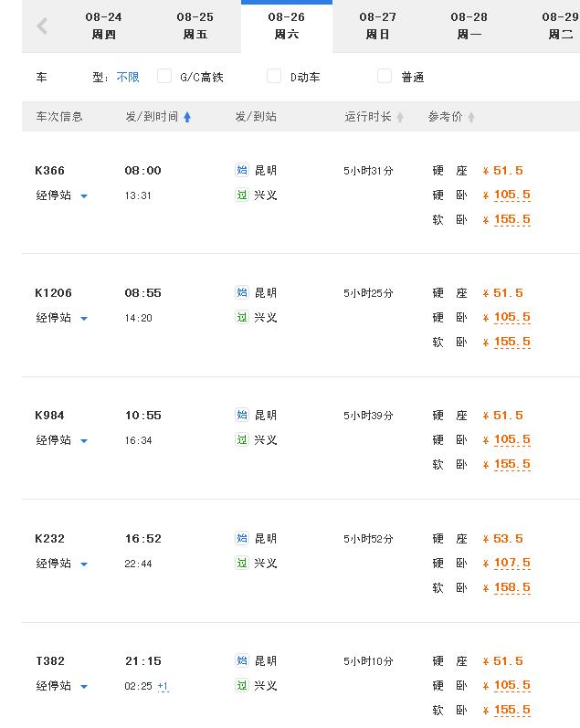Click K1206 hard sleeper price ¥105.5
Viewport: 580px width, 728px height.
(511, 317)
